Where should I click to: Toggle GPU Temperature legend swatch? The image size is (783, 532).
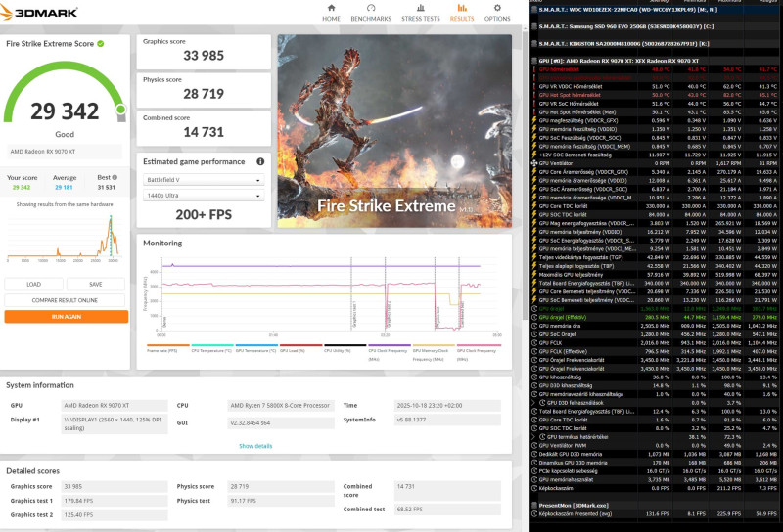pyautogui.click(x=256, y=345)
